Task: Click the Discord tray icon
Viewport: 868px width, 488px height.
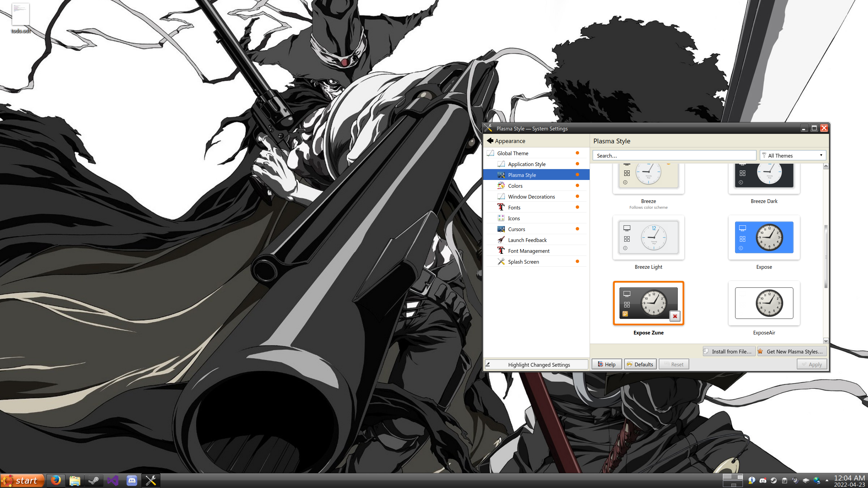Action: point(763,481)
